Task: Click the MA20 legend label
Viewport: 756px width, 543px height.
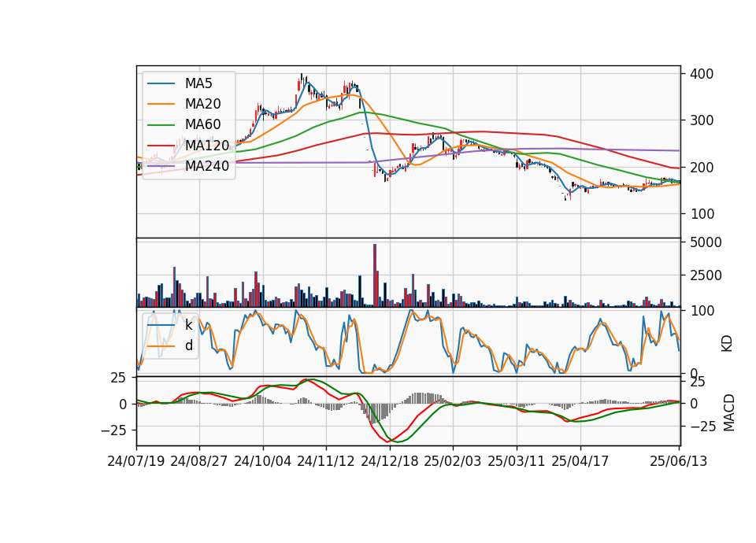Action: [x=202, y=104]
